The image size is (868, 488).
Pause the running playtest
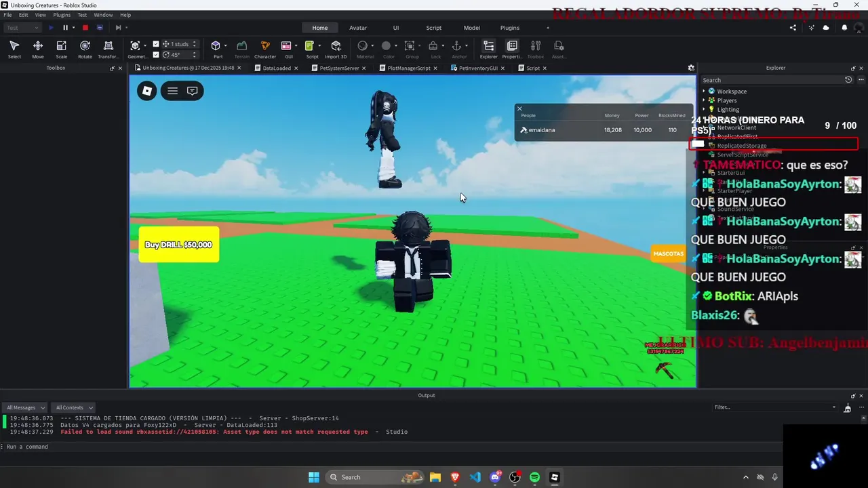(x=66, y=28)
